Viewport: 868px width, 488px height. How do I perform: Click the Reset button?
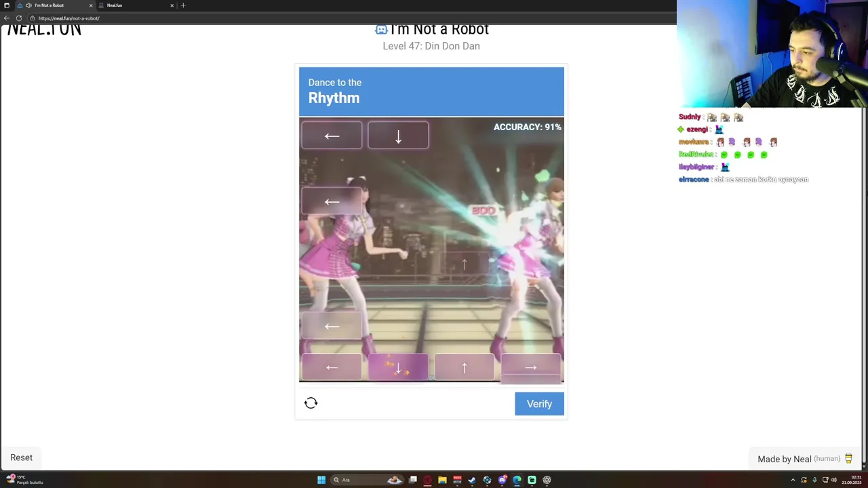pyautogui.click(x=21, y=457)
